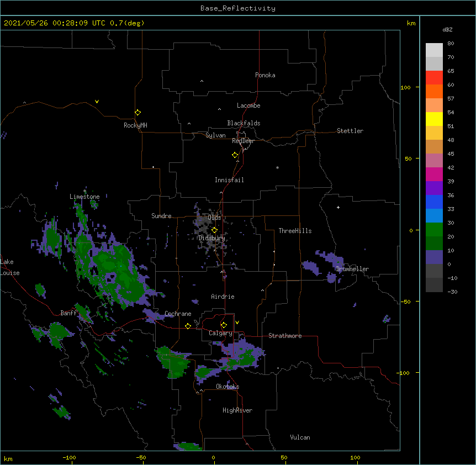Click the Base_Reflectivity title text
476x465 pixels.
tap(238, 8)
